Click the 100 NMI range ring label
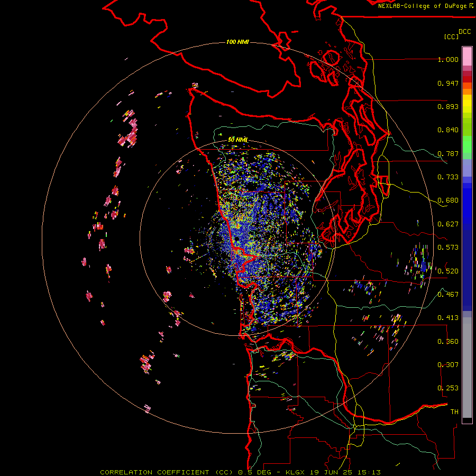476x476 pixels. tap(237, 42)
